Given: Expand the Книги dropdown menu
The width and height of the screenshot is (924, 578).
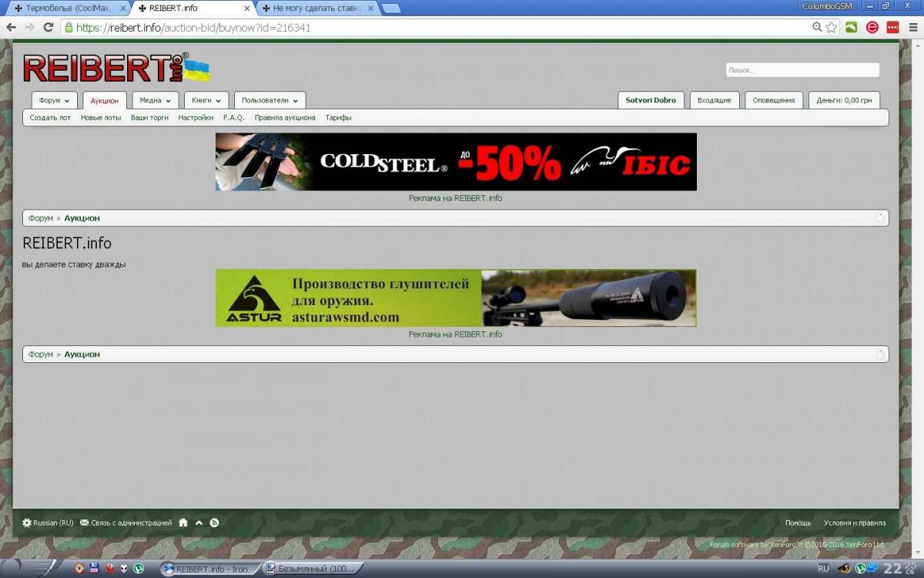Looking at the screenshot, I should [206, 100].
